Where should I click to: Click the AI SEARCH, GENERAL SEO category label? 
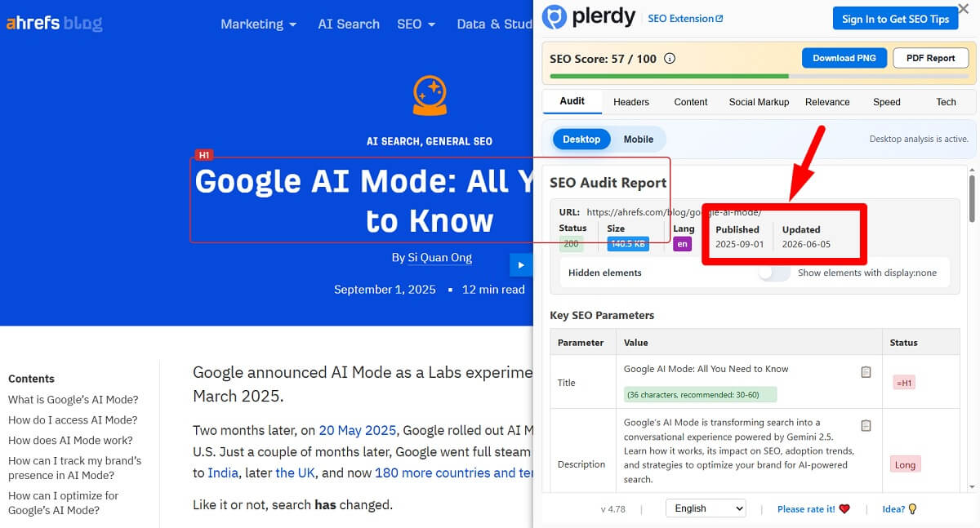tap(430, 141)
